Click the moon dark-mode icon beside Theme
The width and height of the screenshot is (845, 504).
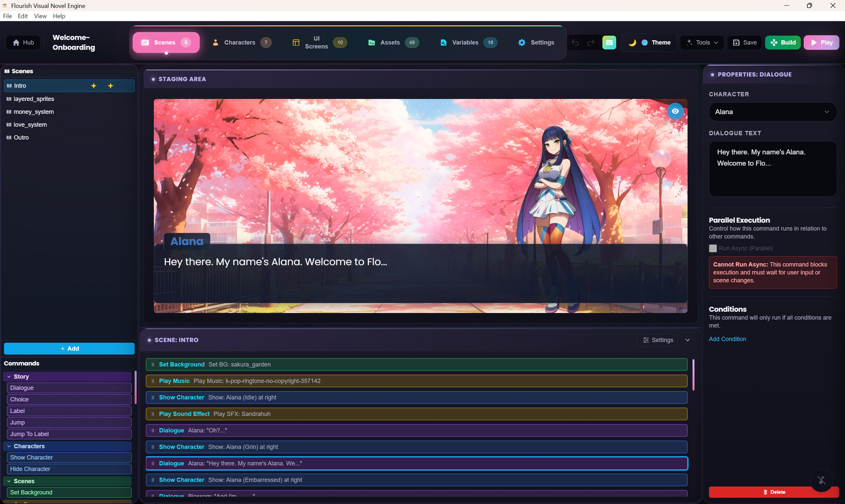pyautogui.click(x=632, y=42)
